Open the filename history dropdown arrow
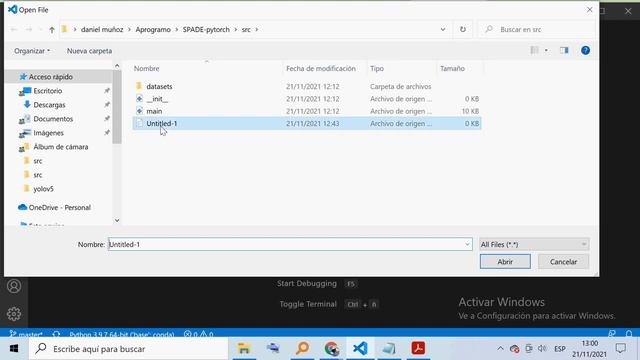 tap(467, 244)
